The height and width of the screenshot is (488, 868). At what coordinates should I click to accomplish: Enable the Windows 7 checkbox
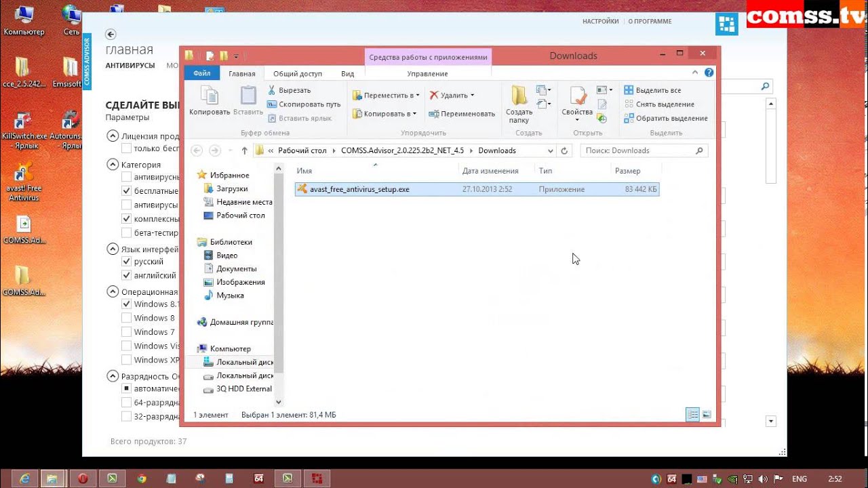point(126,332)
